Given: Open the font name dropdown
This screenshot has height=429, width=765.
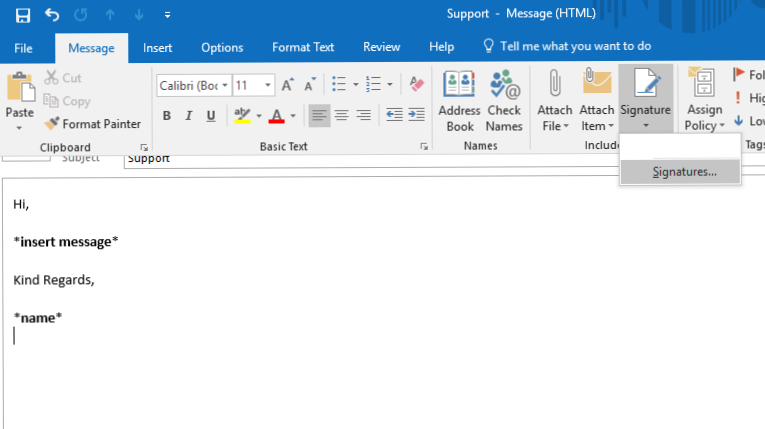Looking at the screenshot, I should click(226, 86).
